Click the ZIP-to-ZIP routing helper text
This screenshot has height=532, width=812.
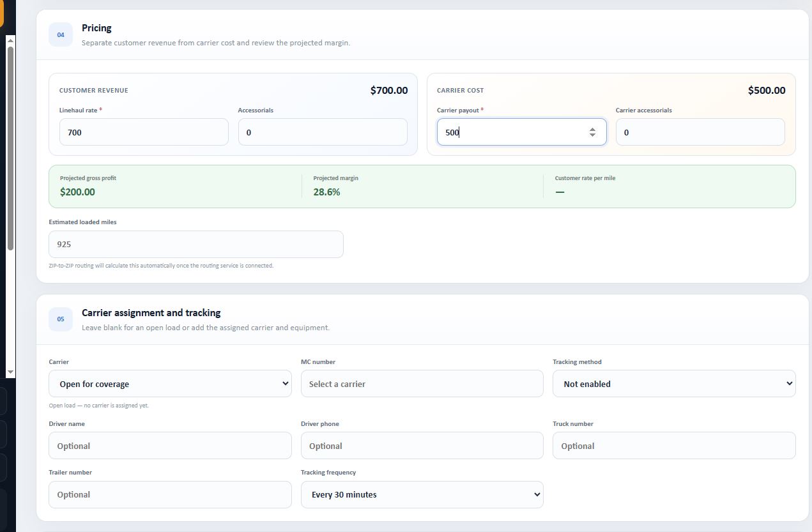point(161,266)
